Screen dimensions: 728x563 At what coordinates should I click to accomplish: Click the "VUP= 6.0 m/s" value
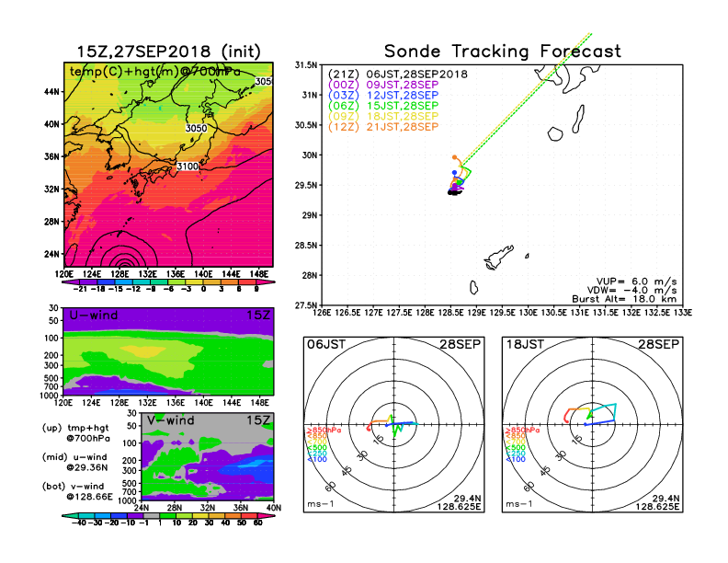pyautogui.click(x=636, y=281)
